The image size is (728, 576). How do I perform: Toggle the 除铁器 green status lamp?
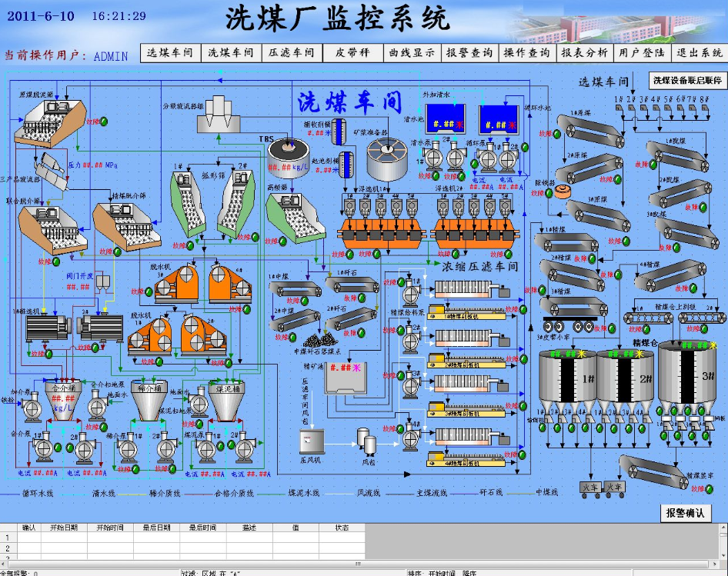click(549, 193)
